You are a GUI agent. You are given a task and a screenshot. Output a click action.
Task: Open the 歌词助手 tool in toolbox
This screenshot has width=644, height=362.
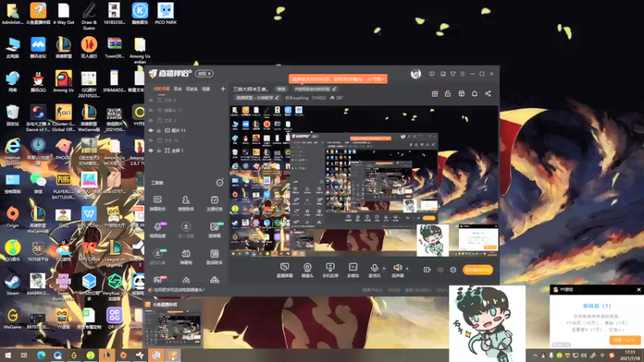[x=214, y=257]
